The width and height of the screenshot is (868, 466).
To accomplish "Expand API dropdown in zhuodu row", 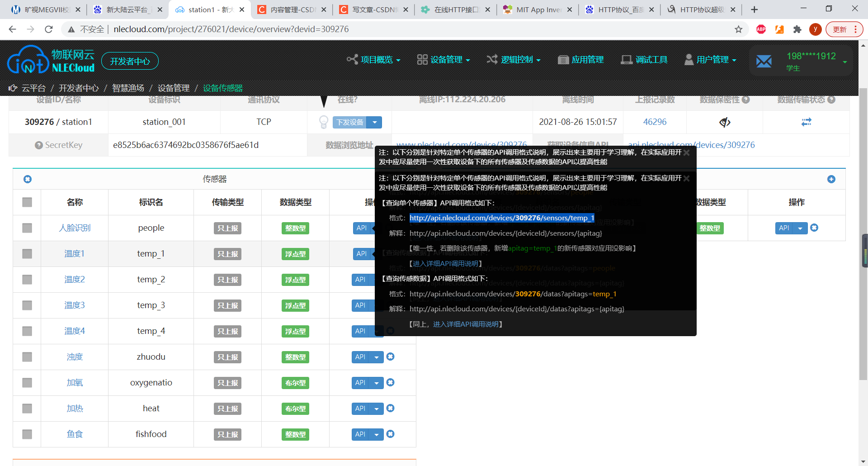I will [377, 357].
